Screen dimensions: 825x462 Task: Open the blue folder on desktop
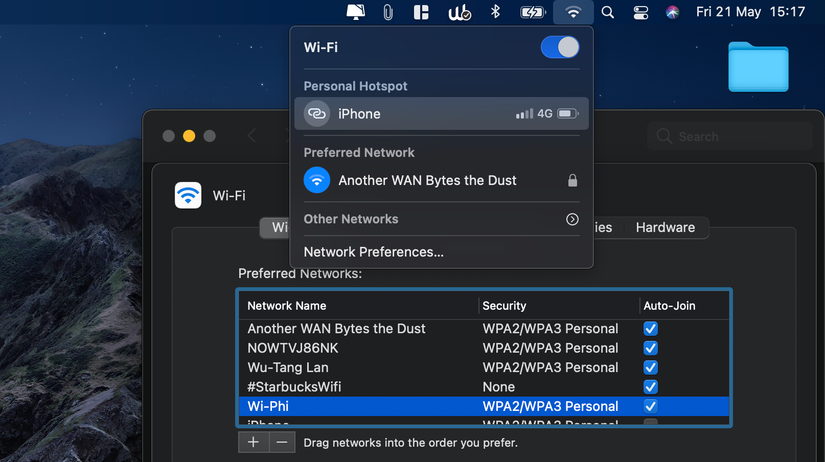click(758, 66)
